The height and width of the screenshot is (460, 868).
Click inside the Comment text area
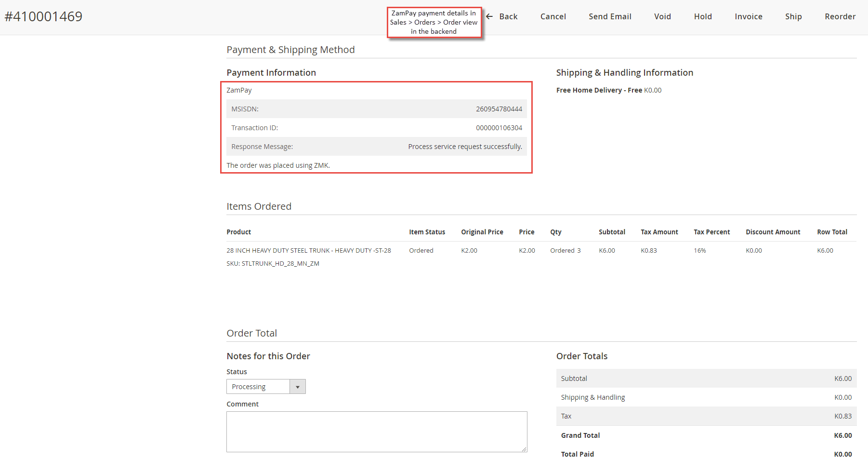(377, 432)
